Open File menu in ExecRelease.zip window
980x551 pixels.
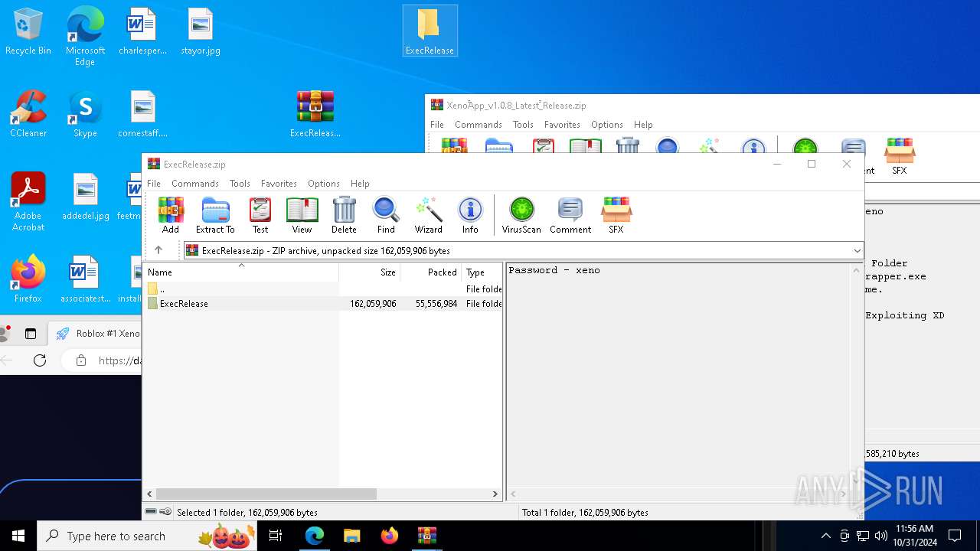pos(154,184)
